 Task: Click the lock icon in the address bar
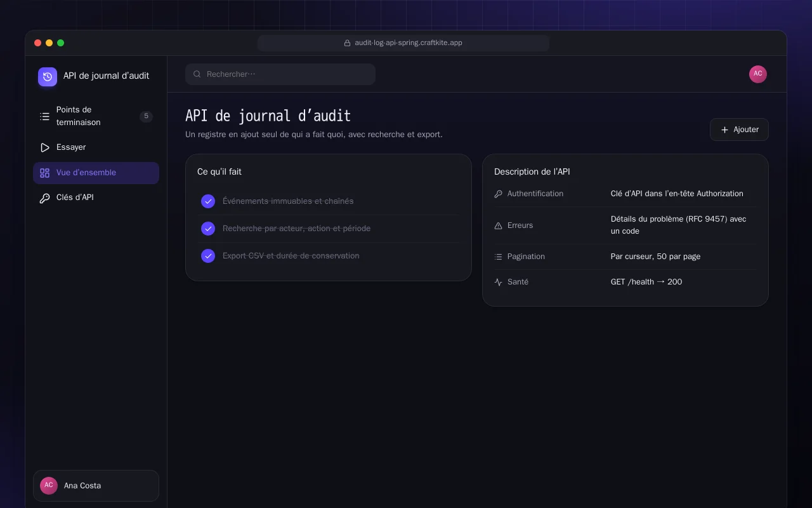[347, 43]
